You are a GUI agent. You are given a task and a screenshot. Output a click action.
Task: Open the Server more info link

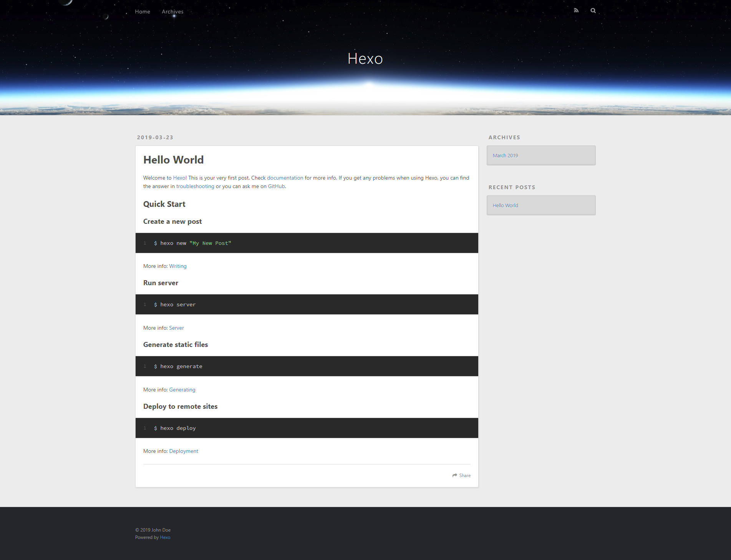tap(177, 328)
